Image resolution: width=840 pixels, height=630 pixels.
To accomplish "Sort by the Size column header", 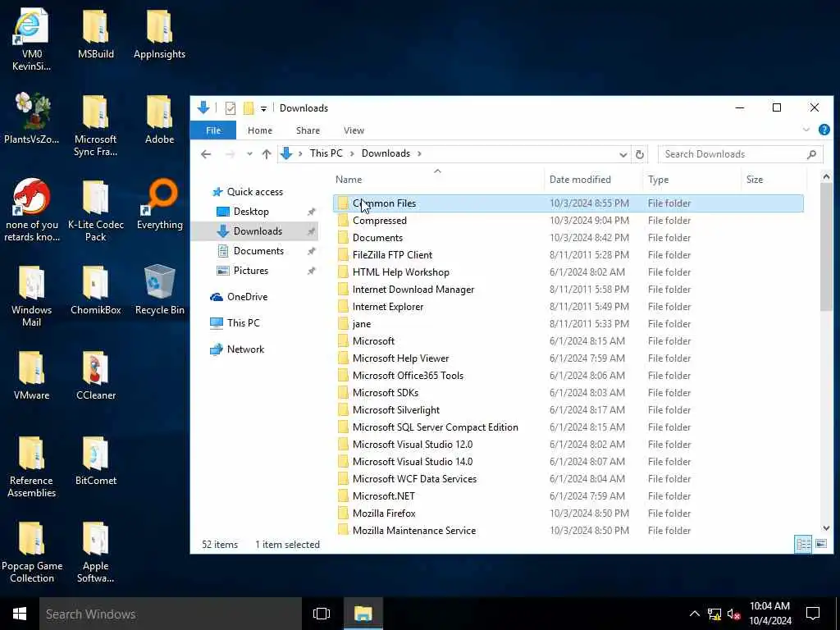I will pyautogui.click(x=774, y=180).
